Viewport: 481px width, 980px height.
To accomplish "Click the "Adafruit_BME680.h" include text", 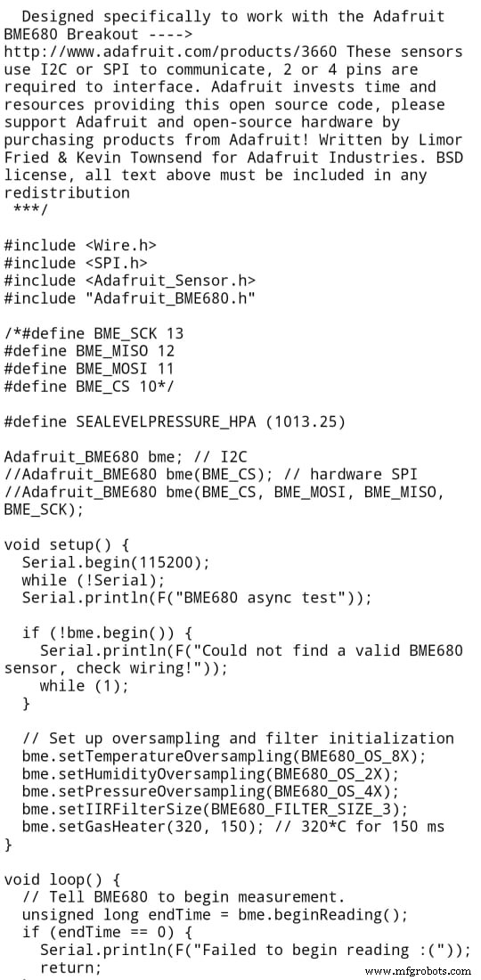I will (170, 298).
